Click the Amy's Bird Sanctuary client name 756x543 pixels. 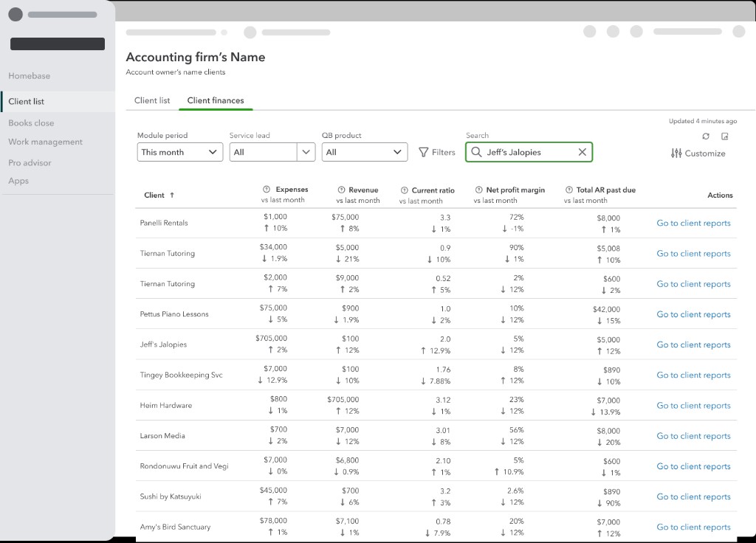click(175, 527)
